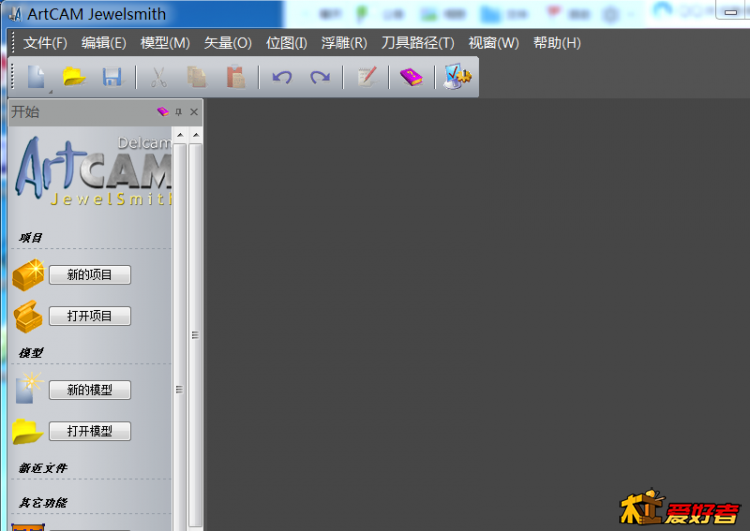750x531 pixels.
Task: Open the 刀具路径(T) menu
Action: pyautogui.click(x=418, y=43)
